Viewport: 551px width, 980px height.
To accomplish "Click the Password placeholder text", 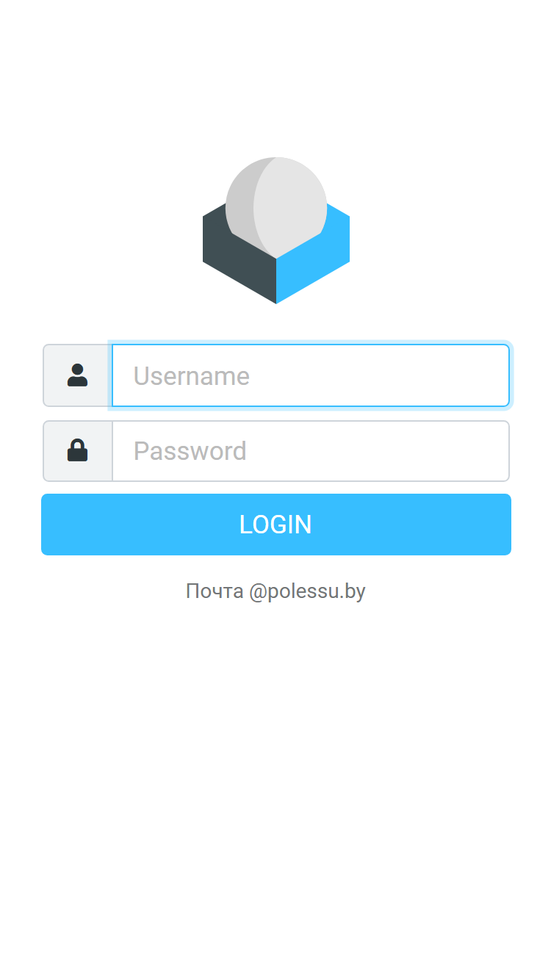I will 190,451.
